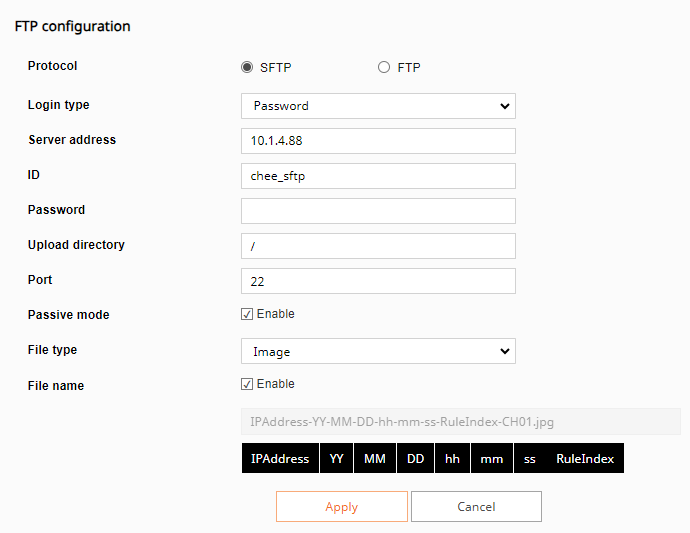690x533 pixels.
Task: Click the Port field showing 22
Action: click(x=378, y=281)
